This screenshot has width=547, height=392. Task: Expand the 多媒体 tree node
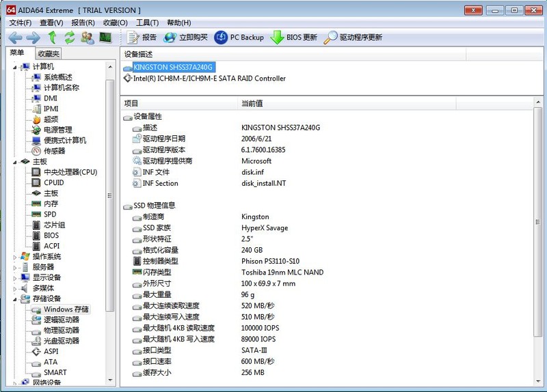coord(14,289)
